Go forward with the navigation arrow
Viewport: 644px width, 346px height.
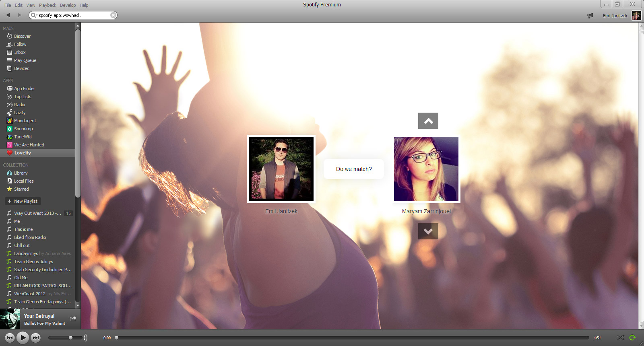19,15
